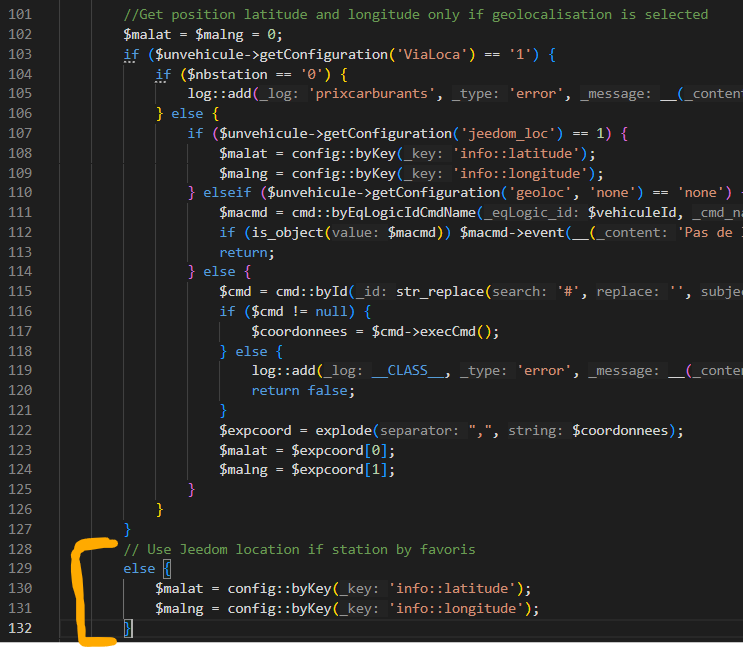Click closing brace on line 127

[127, 530]
